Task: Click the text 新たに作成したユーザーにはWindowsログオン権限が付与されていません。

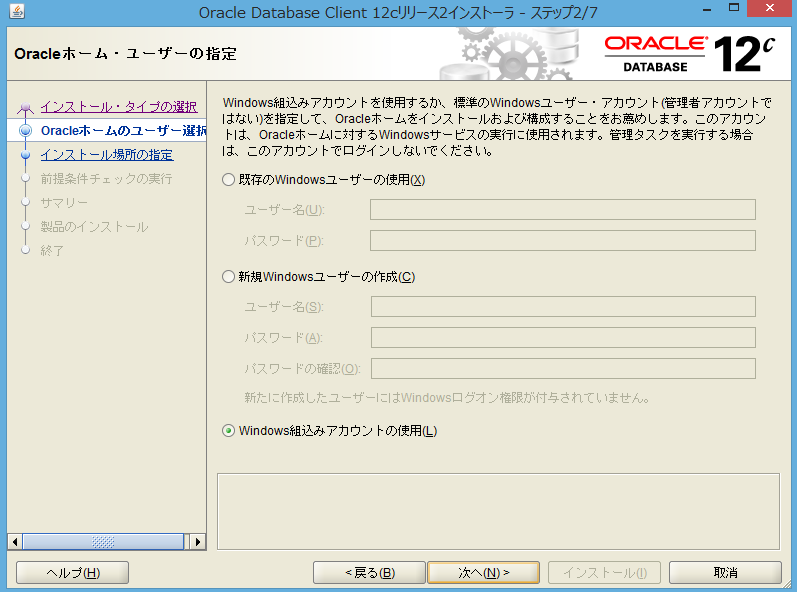Action: tap(447, 398)
